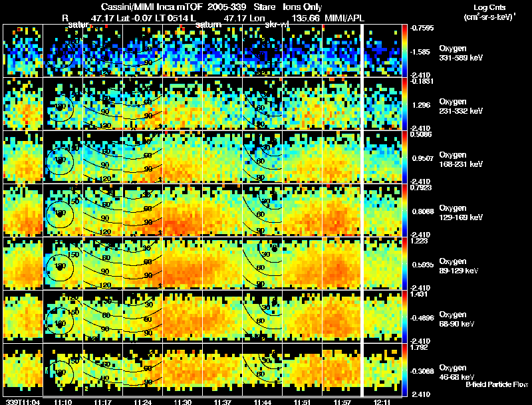Click the 0.8088 colorbar value
Viewport: 532px width, 405px height.
423,211
